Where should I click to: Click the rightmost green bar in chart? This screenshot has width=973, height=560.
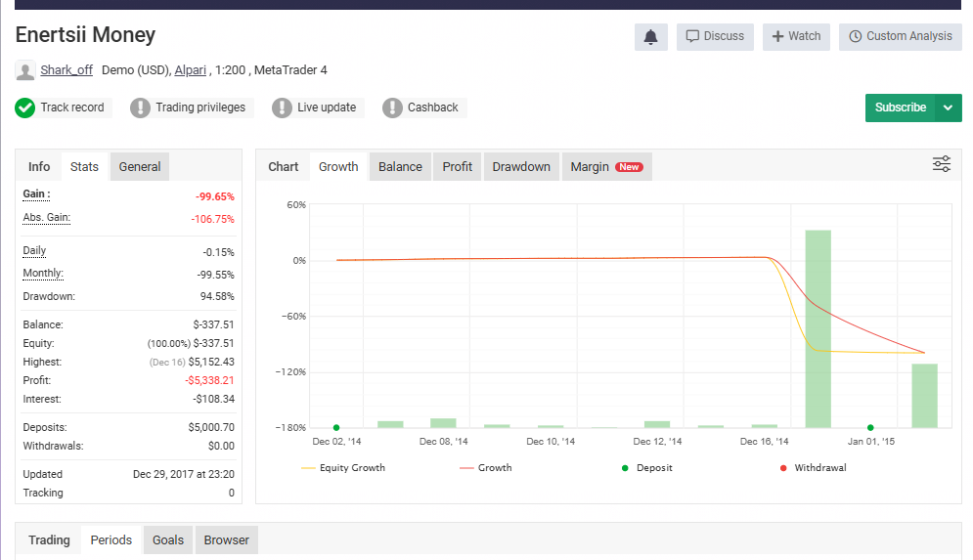pyautogui.click(x=925, y=396)
